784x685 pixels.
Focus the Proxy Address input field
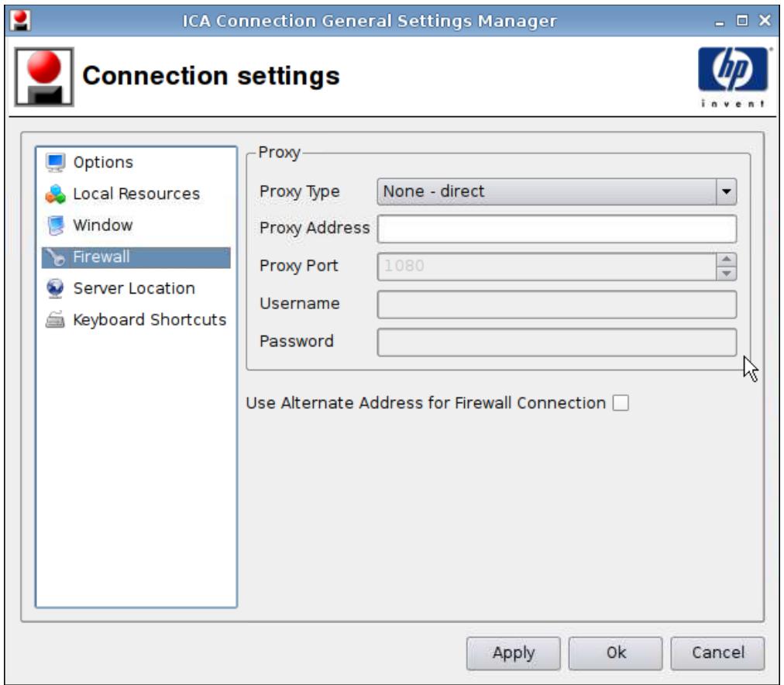pos(556,229)
